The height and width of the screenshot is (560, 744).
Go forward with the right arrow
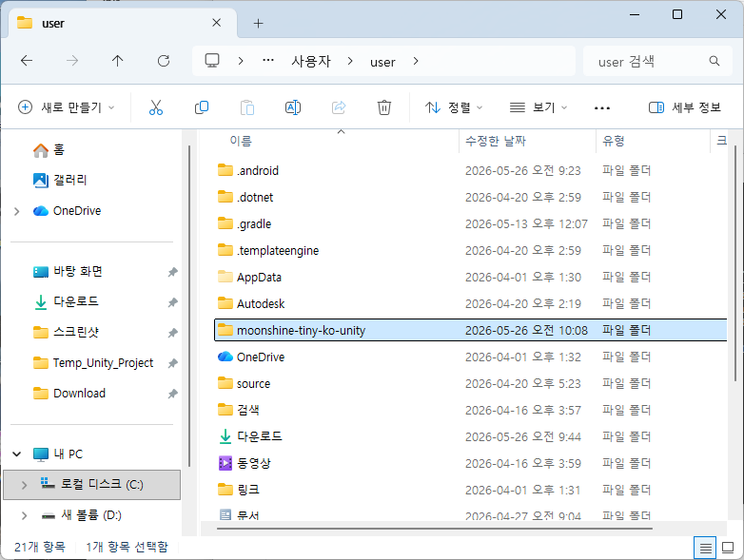click(72, 61)
